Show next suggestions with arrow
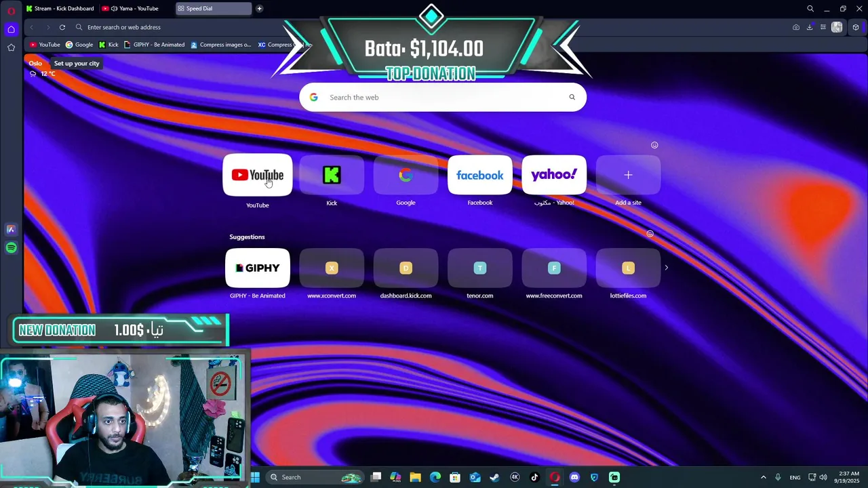The height and width of the screenshot is (488, 868). tap(666, 268)
